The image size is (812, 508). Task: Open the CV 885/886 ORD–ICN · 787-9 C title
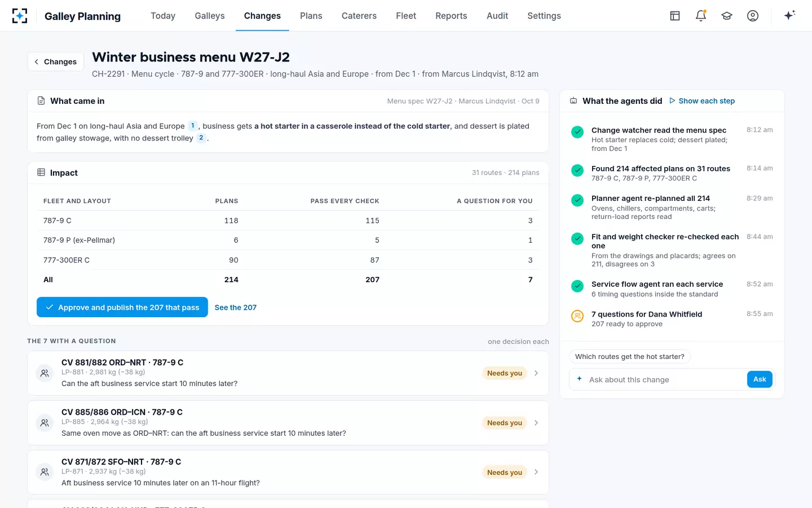pos(122,412)
